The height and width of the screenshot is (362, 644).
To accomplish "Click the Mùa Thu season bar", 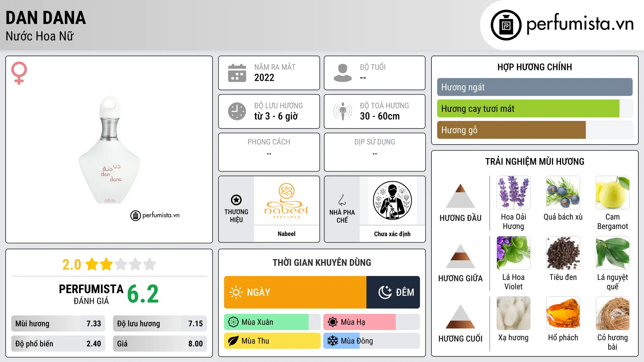I will point(272,341).
